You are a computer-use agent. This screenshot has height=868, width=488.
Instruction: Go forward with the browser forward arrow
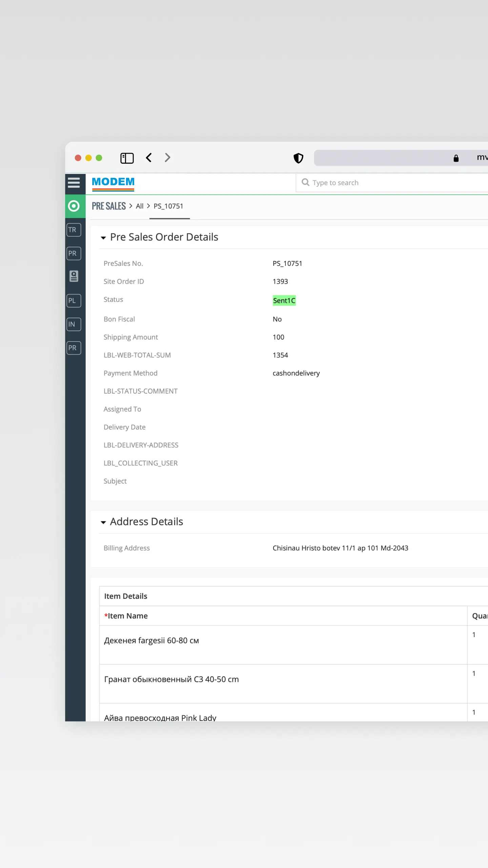click(167, 158)
